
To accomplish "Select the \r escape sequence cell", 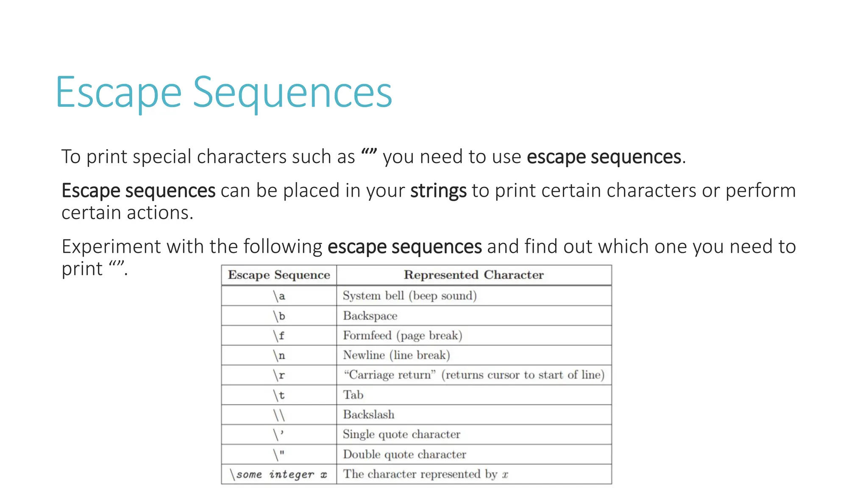I will pyautogui.click(x=279, y=375).
